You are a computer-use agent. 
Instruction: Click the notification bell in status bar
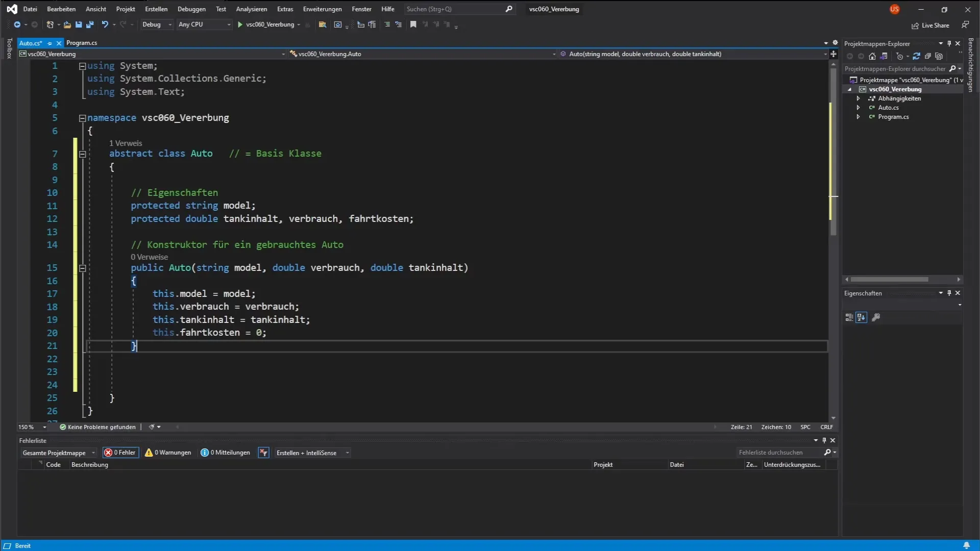967,545
